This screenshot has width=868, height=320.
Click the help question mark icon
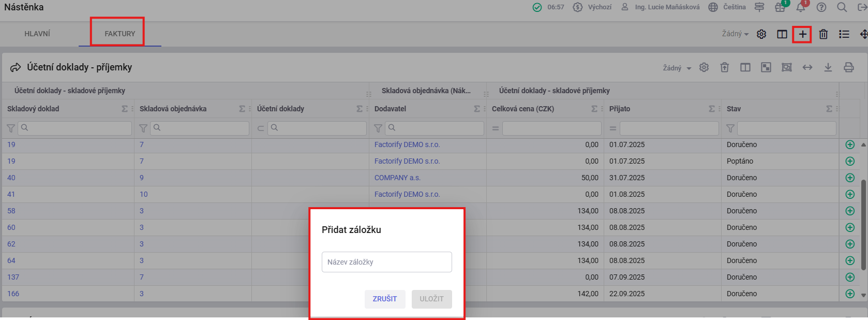(821, 7)
